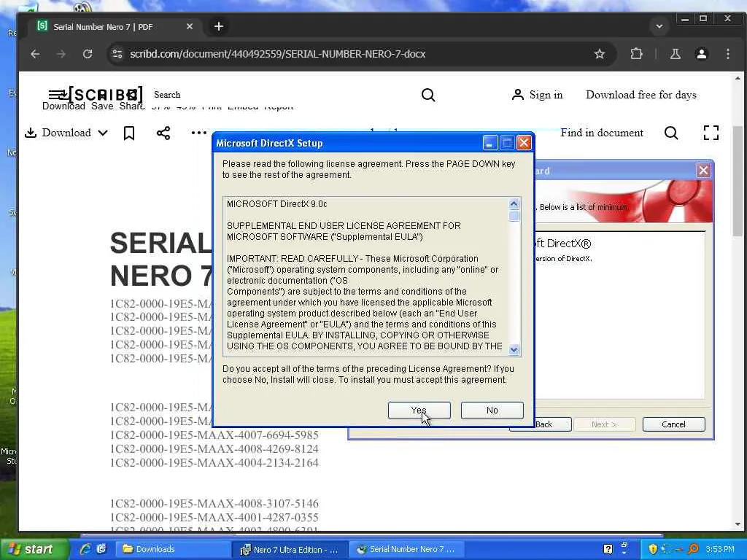Switch to Downloads taskbar window
Image resolution: width=747 pixels, height=560 pixels.
coord(174,549)
